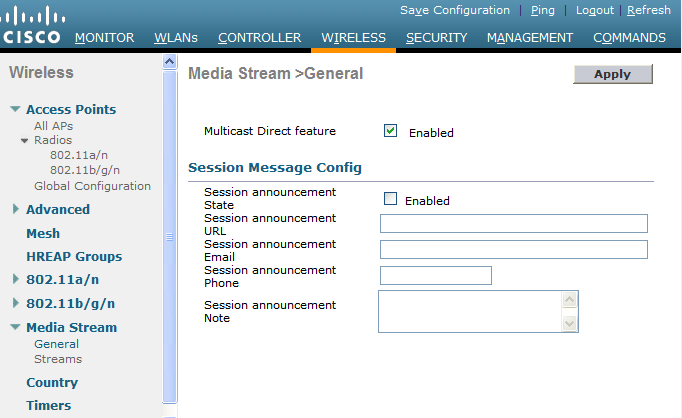
Task: Open Streams under Media Stream
Action: 58,359
